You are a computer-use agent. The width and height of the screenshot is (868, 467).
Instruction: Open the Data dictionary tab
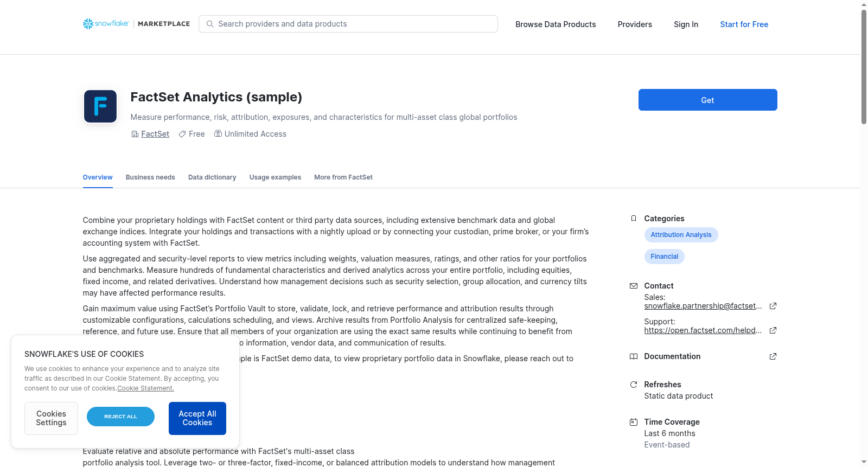212,177
